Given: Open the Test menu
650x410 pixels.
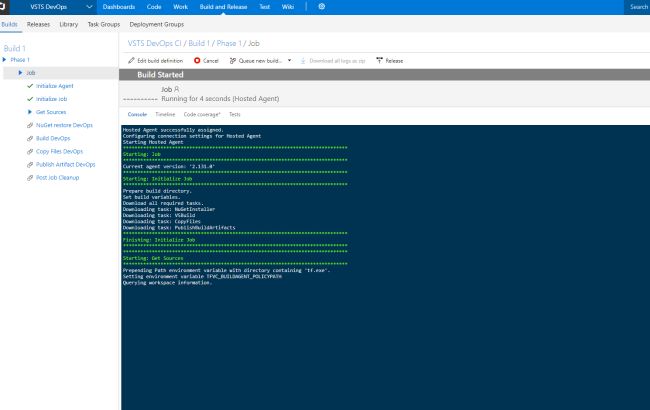Looking at the screenshot, I should coord(264,7).
